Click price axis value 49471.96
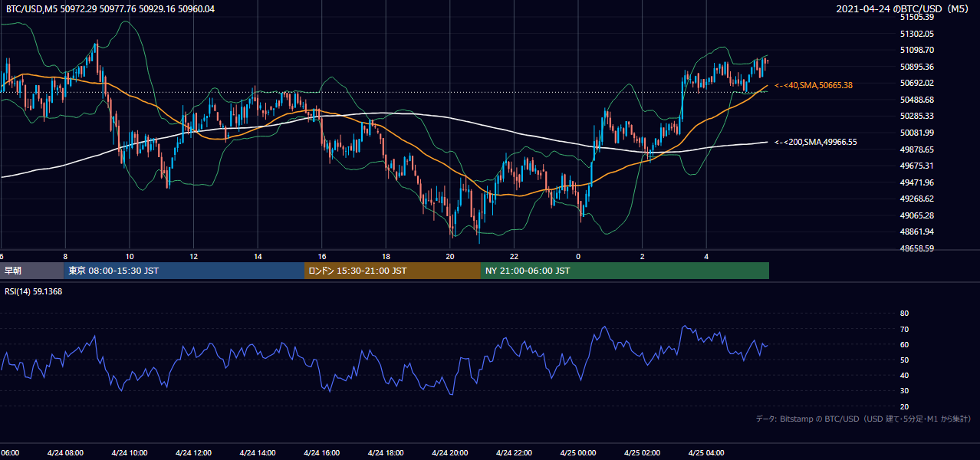The height and width of the screenshot is (460, 980). coord(916,182)
